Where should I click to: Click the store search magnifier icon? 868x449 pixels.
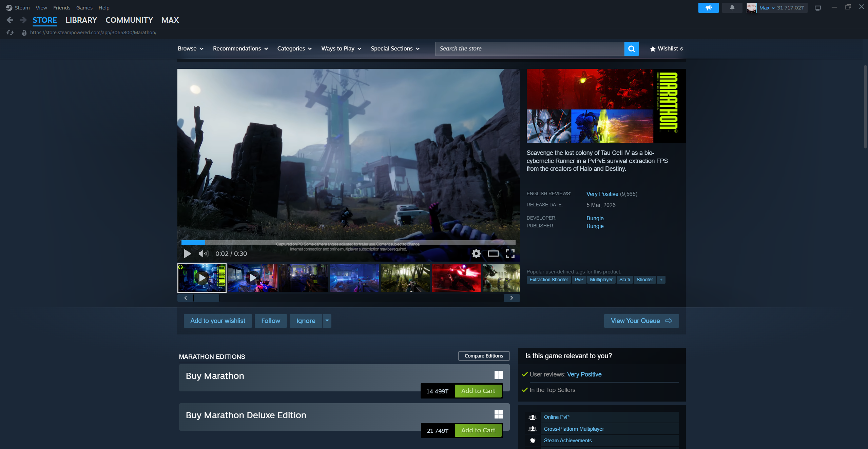pyautogui.click(x=631, y=49)
